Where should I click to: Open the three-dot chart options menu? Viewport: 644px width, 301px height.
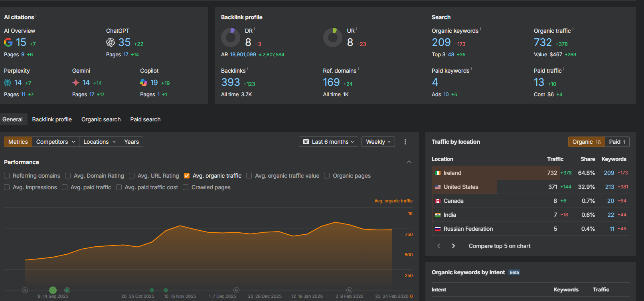pyautogui.click(x=405, y=142)
